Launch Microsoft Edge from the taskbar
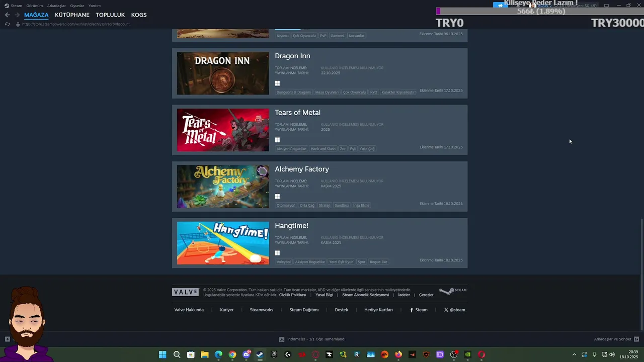 pyautogui.click(x=218, y=354)
